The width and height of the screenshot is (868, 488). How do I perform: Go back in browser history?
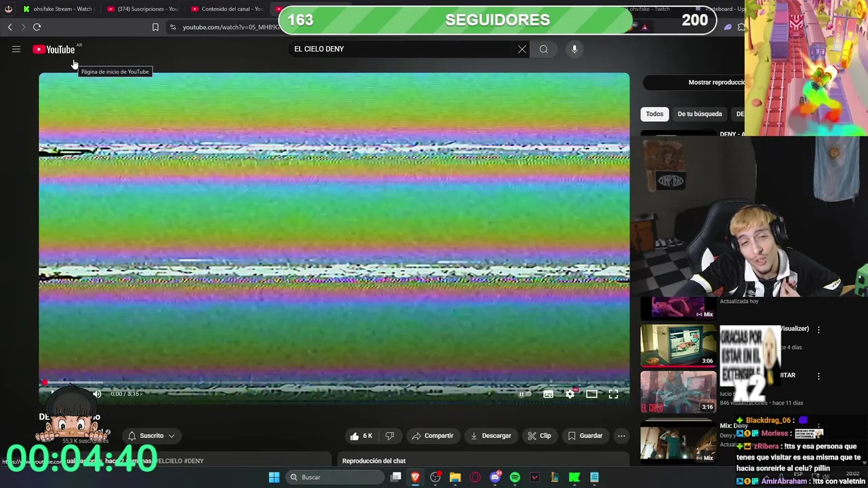(x=9, y=27)
